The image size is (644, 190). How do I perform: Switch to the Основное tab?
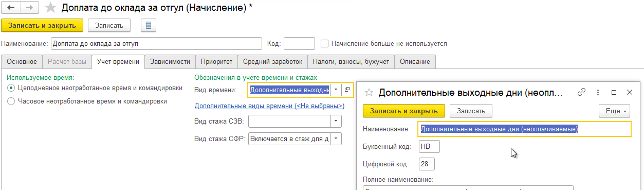[22, 62]
